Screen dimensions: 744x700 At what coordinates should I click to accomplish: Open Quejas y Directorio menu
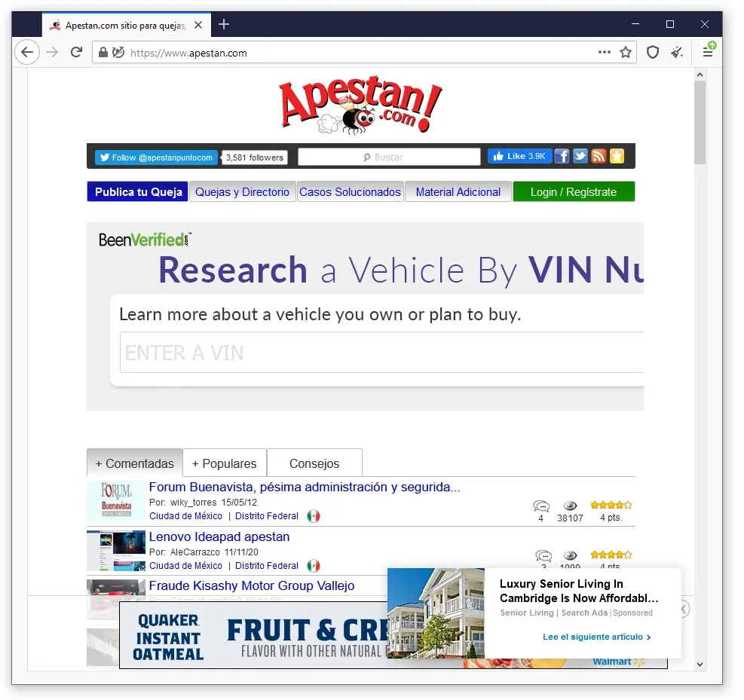pos(243,191)
